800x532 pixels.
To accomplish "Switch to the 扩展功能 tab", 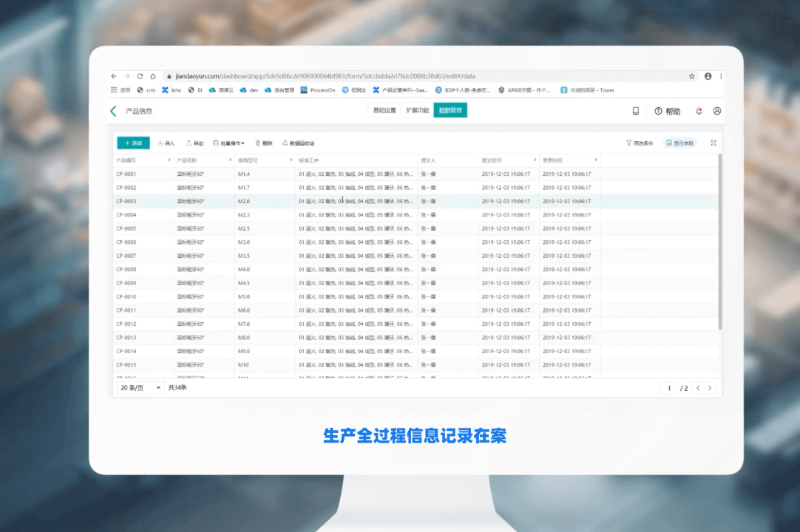I will (x=417, y=111).
